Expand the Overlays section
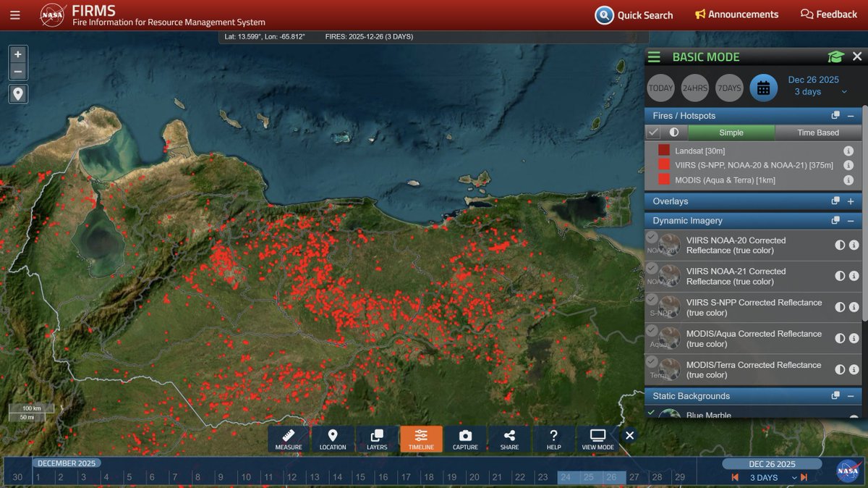Screen dimensions: 868x488 pos(851,201)
